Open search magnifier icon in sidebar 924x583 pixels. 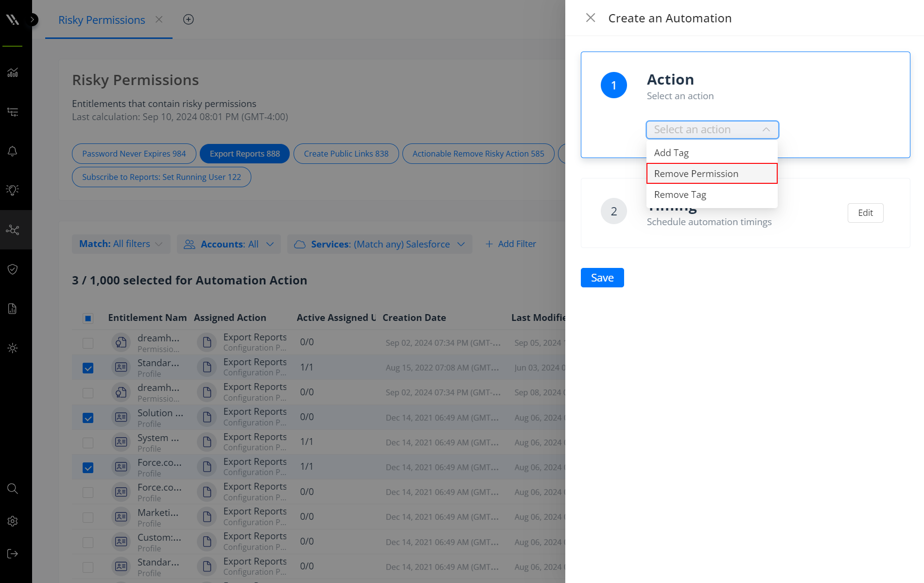pyautogui.click(x=13, y=489)
